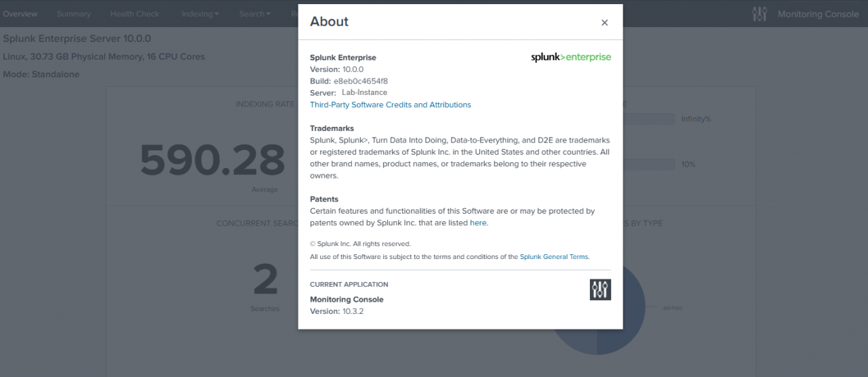Click the 590.28 indexing rate value

click(212, 161)
